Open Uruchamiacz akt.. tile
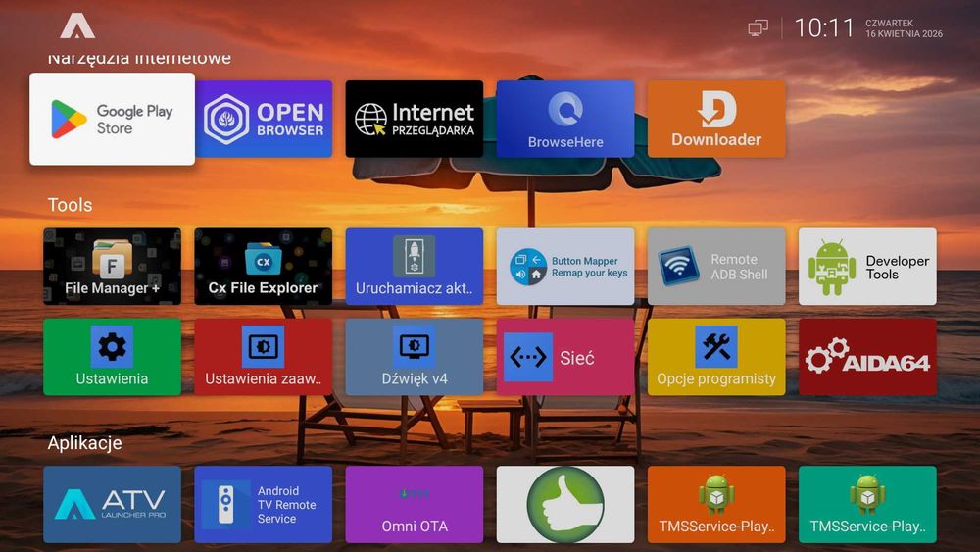The height and width of the screenshot is (552, 980). (x=415, y=267)
